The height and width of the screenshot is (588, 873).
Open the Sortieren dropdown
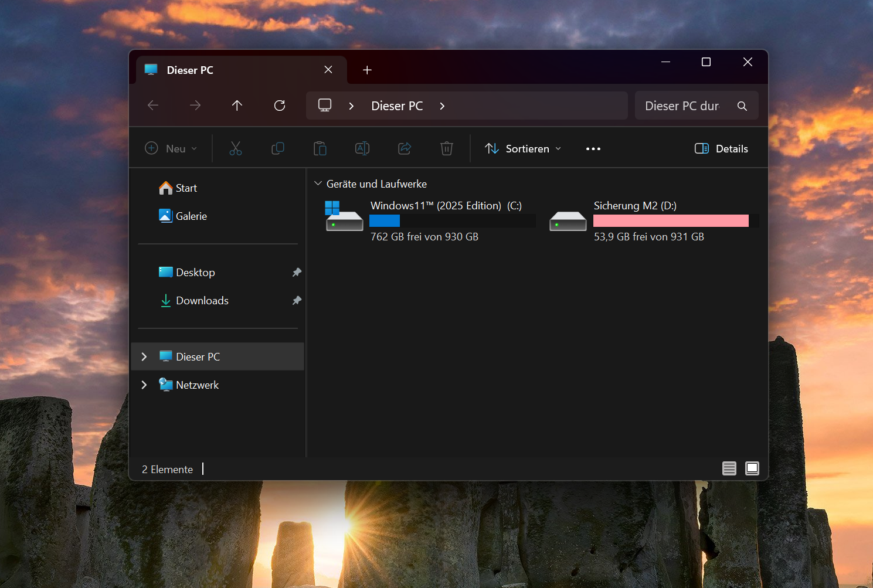coord(523,149)
